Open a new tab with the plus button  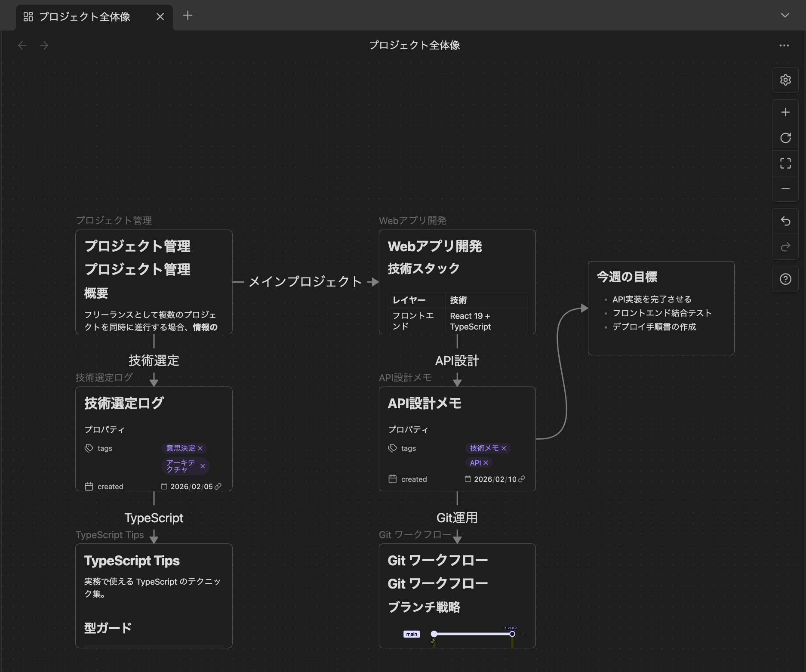click(187, 15)
